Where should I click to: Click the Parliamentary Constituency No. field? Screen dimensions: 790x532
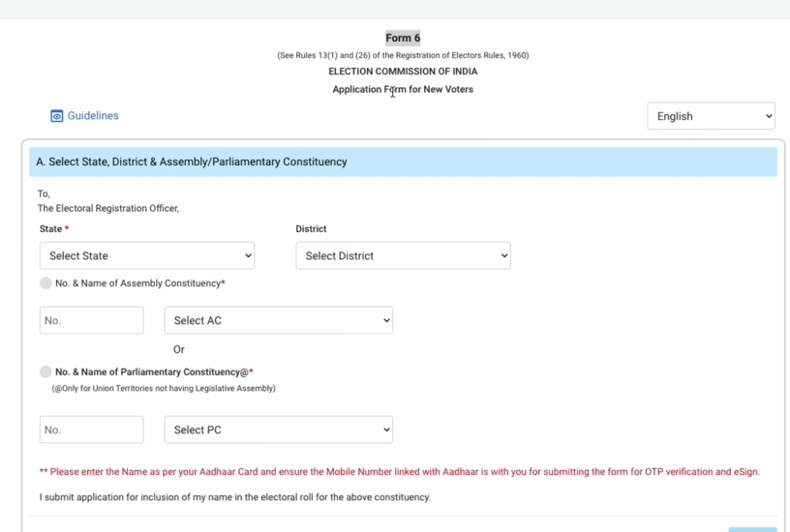click(92, 429)
